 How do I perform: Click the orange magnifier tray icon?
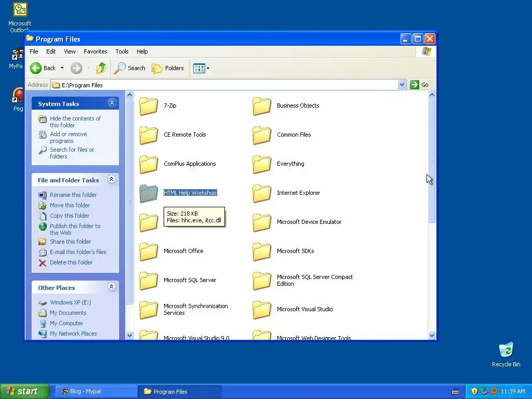point(494,392)
